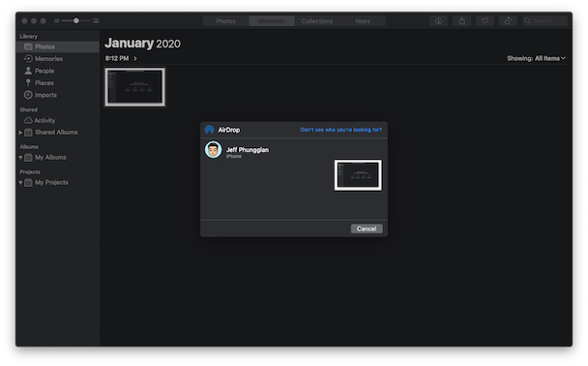Click the 8:12 PM moment label

tap(117, 58)
